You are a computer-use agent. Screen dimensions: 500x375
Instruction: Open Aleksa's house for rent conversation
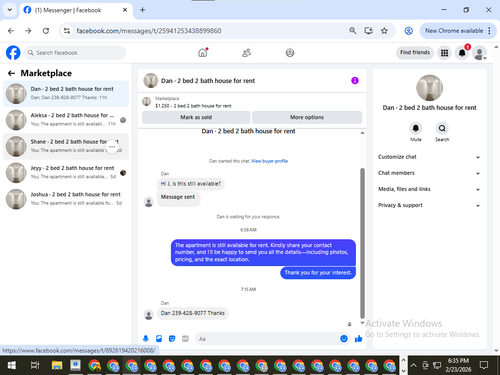pyautogui.click(x=66, y=120)
